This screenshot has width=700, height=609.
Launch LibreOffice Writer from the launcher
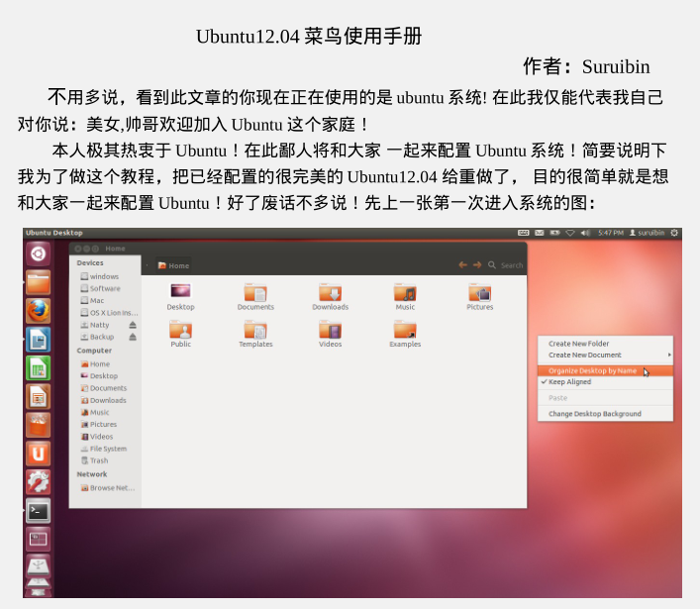coord(38,340)
